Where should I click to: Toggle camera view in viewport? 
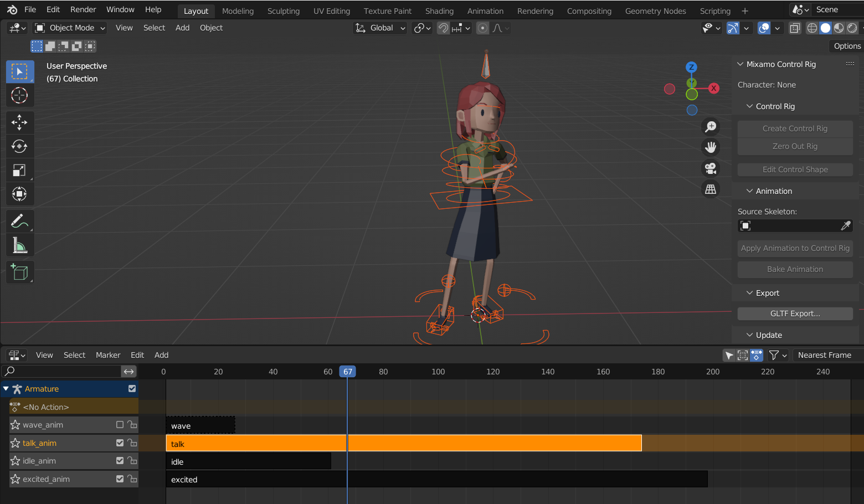coord(711,168)
